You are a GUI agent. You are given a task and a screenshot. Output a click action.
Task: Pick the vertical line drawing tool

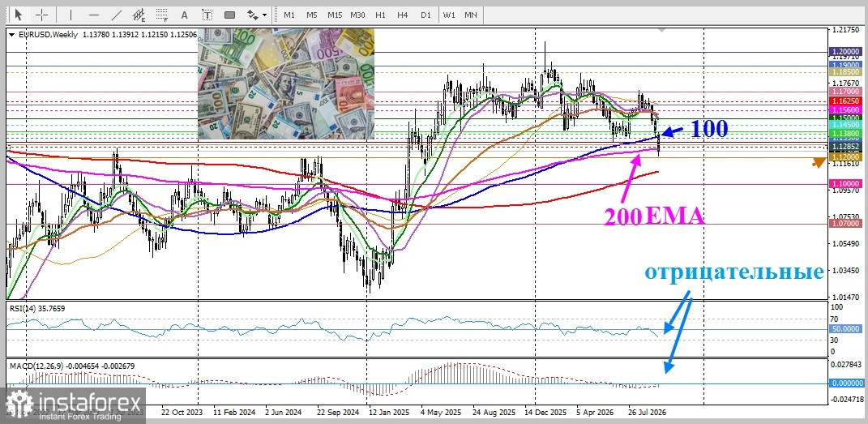coord(71,15)
